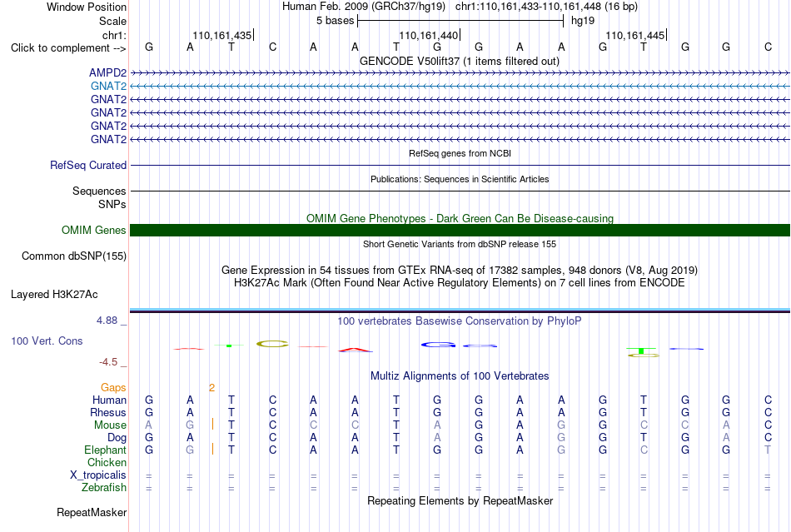Screen dimensions: 791x532
Task: Open the Multiz Alignments of 100 Vertebrates title
Action: [460, 376]
